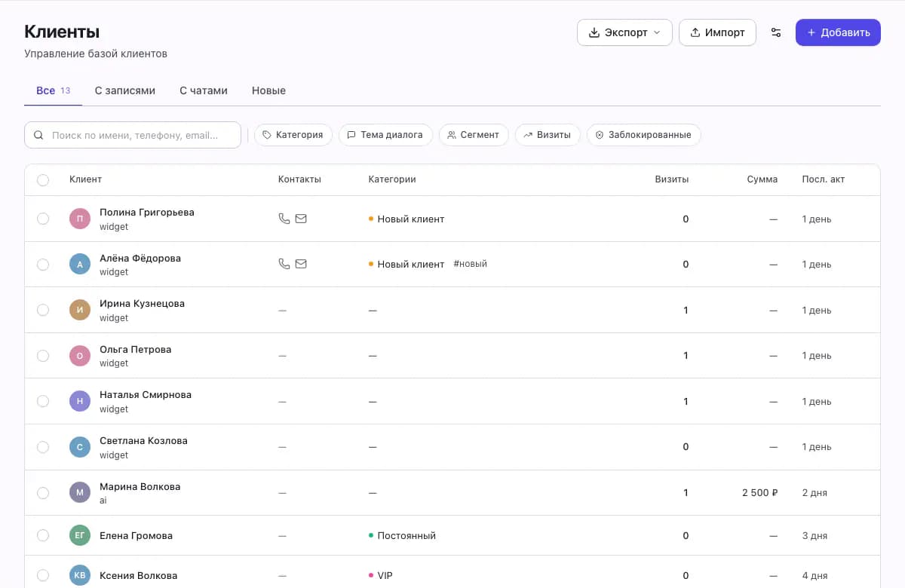905x588 pixels.
Task: Open the Тема диалога filter
Action: (x=385, y=135)
